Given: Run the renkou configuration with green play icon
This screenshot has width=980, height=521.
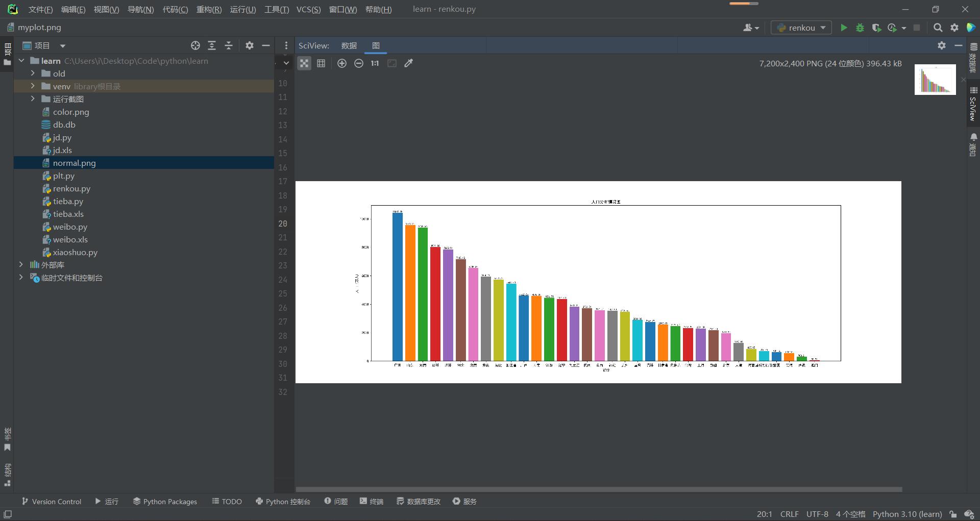Looking at the screenshot, I should click(844, 28).
